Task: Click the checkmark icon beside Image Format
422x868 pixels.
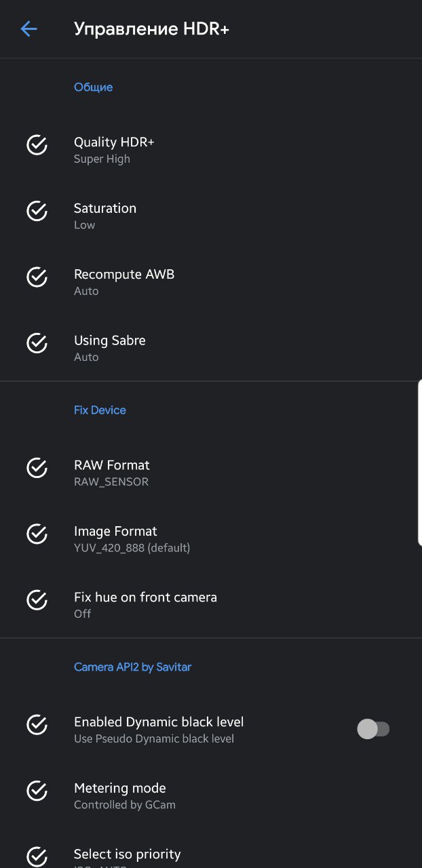Action: (37, 534)
